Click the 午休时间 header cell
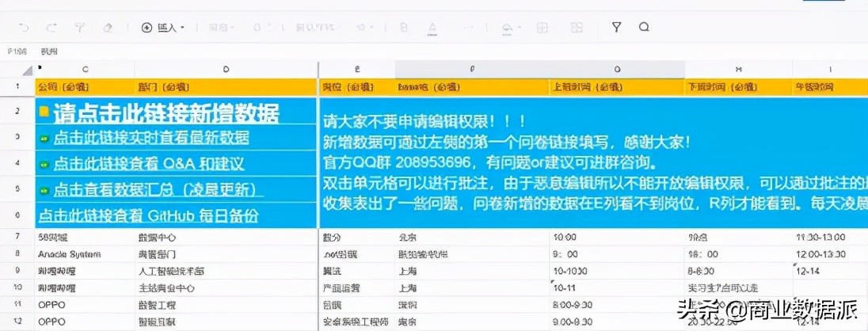868x331 pixels. [830, 87]
